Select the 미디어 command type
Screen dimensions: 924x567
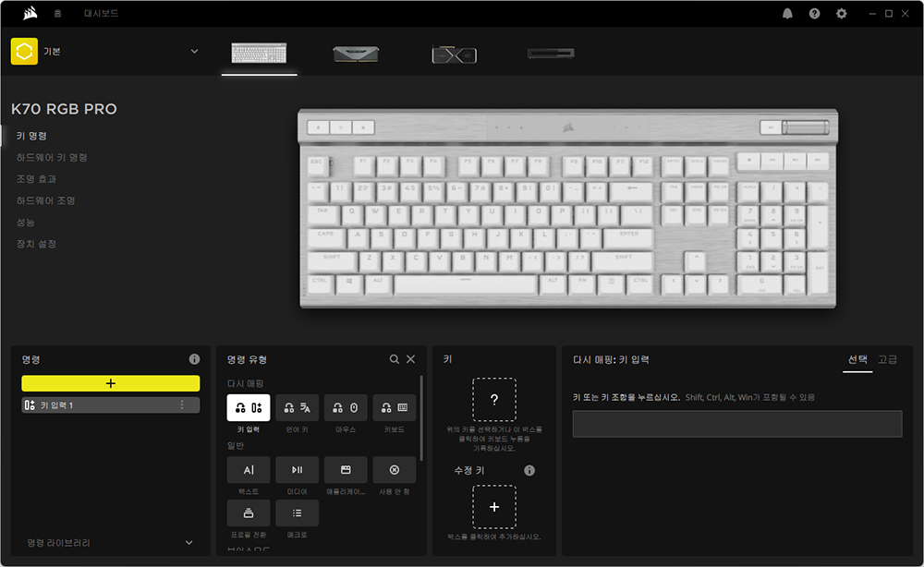tap(297, 469)
